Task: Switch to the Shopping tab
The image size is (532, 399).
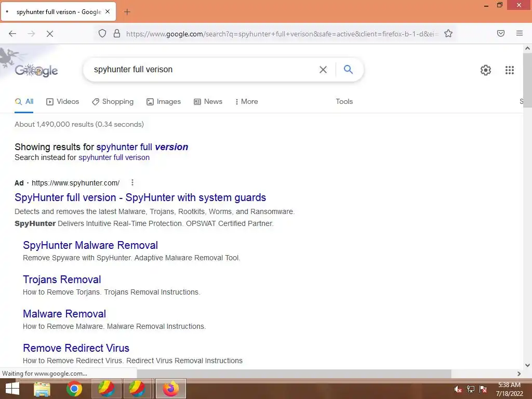Action: click(x=113, y=101)
